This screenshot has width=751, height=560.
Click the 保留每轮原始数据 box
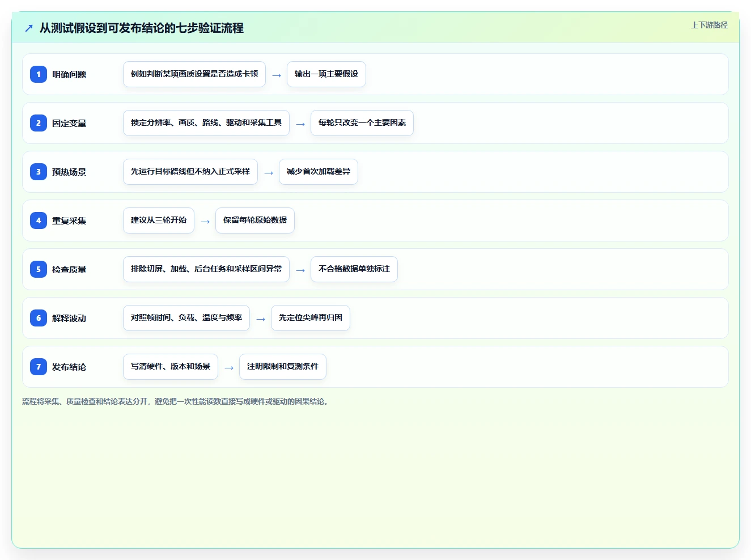(x=255, y=220)
